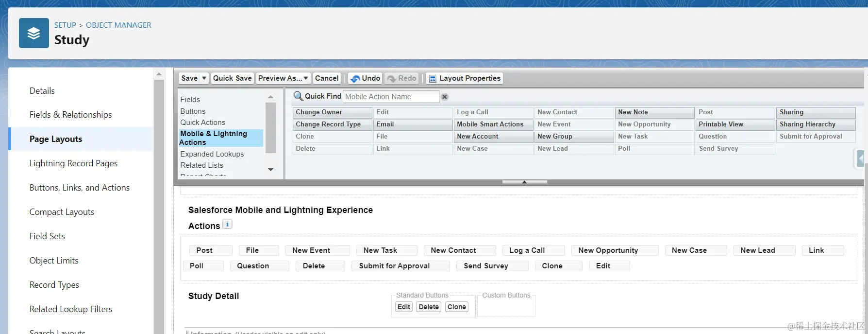Click Post in the Actions section
This screenshot has width=868, height=334.
(210, 250)
